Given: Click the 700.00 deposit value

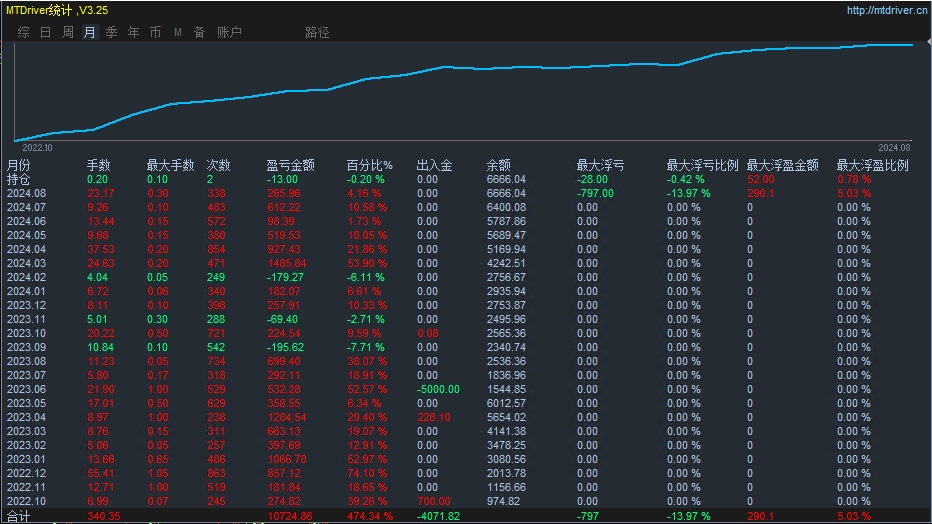Looking at the screenshot, I should 433,501.
